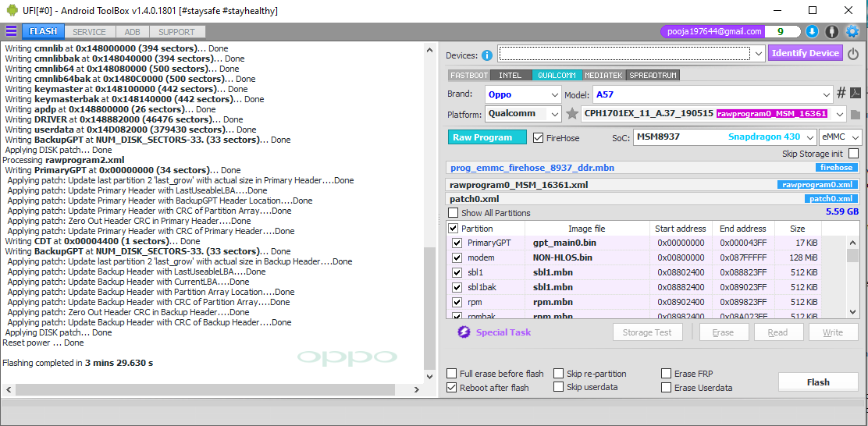
Task: Toggle the Partition header select-all checkbox
Action: tap(453, 229)
